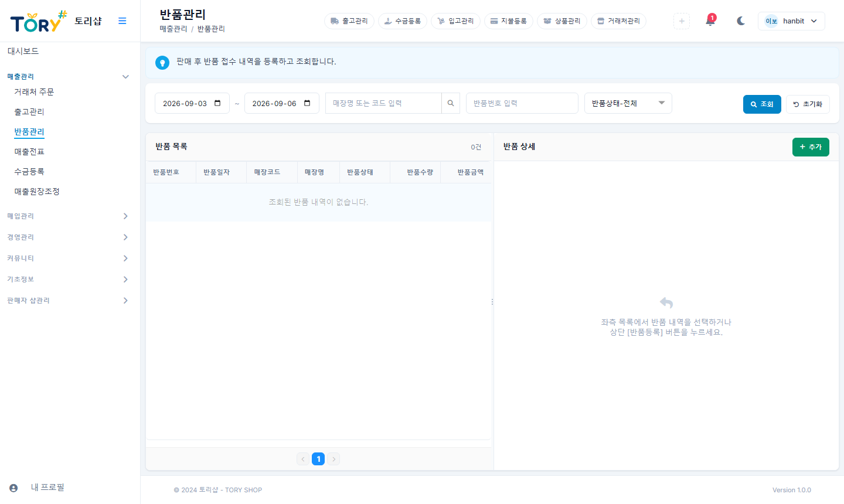Screen dimensions: 844x504
Task: Click the blue 조회 search button
Action: pos(762,104)
